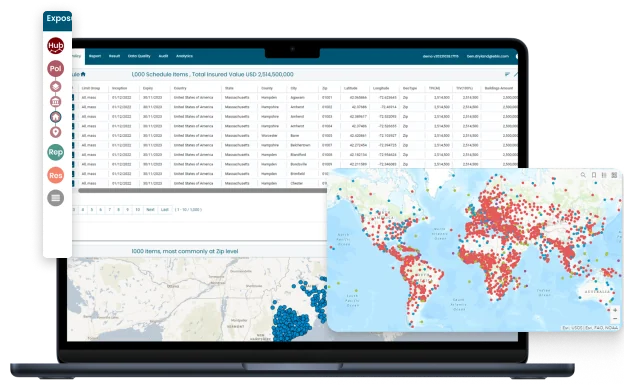624x392 pixels.
Task: Click the Total Insured Value heading text
Action: [x=243, y=74]
